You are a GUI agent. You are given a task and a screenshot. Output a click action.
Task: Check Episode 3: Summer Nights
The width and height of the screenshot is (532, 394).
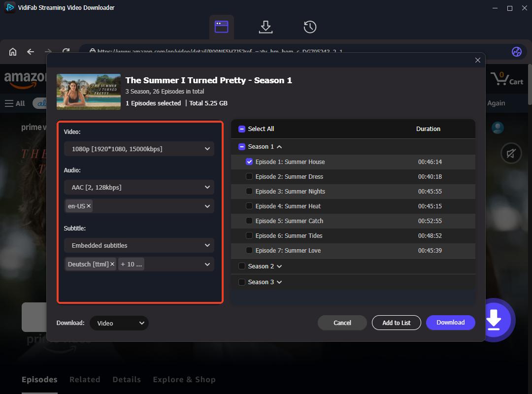coord(249,192)
